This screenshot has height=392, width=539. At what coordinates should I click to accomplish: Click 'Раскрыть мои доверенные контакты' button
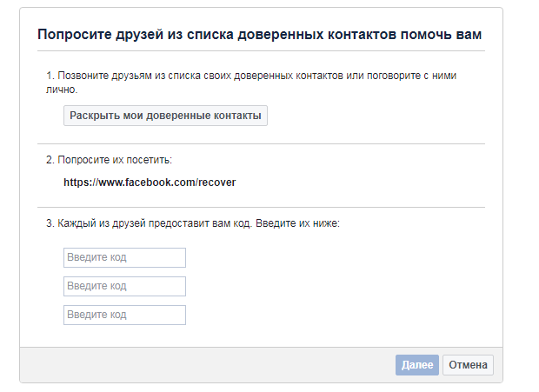pos(165,116)
